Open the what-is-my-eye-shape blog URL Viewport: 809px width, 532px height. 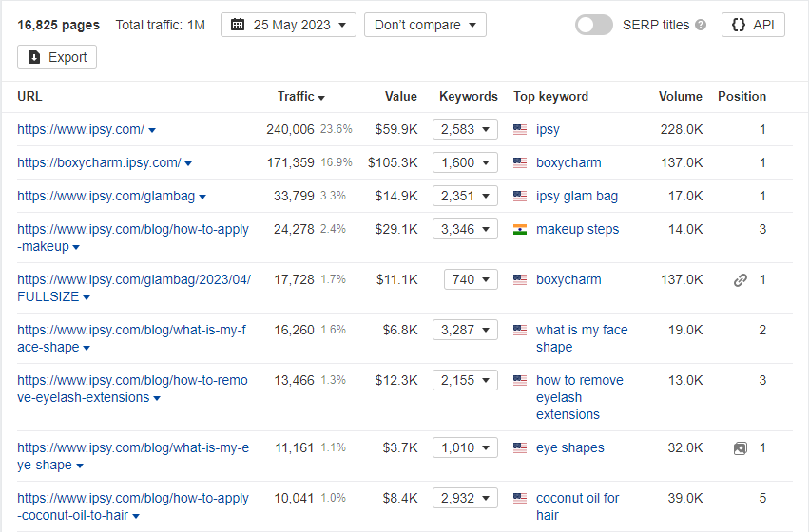tap(132, 456)
